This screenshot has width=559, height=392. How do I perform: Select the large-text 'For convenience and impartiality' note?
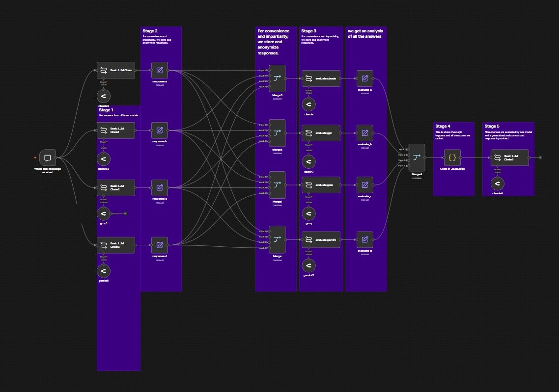click(276, 159)
